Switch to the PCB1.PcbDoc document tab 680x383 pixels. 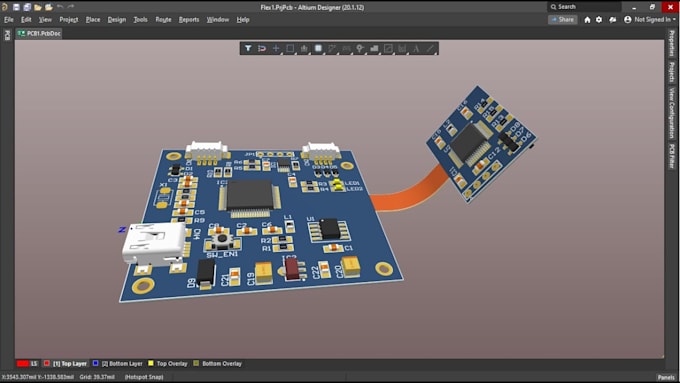coord(39,33)
